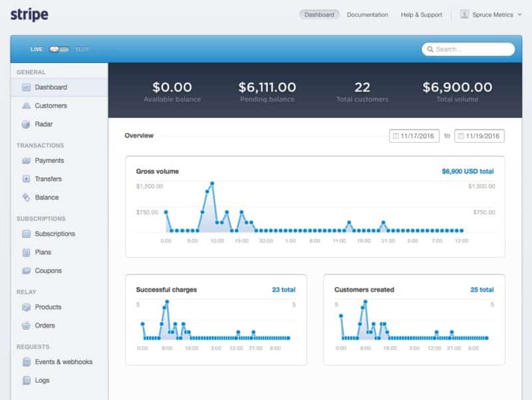This screenshot has height=400, width=532.
Task: Open the Dashboard tab in top navigation
Action: pyautogui.click(x=319, y=15)
